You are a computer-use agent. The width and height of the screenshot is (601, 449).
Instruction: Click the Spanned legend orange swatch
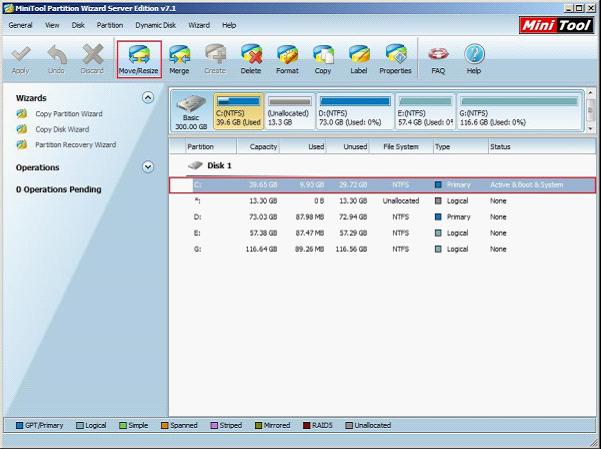[164, 425]
